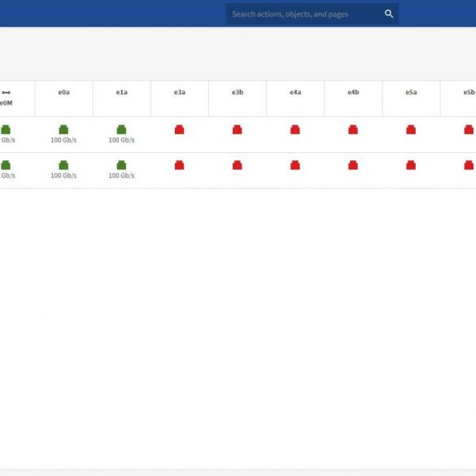Click red e3b port icon in second row
Screen dimensions: 476x476
[x=238, y=165]
